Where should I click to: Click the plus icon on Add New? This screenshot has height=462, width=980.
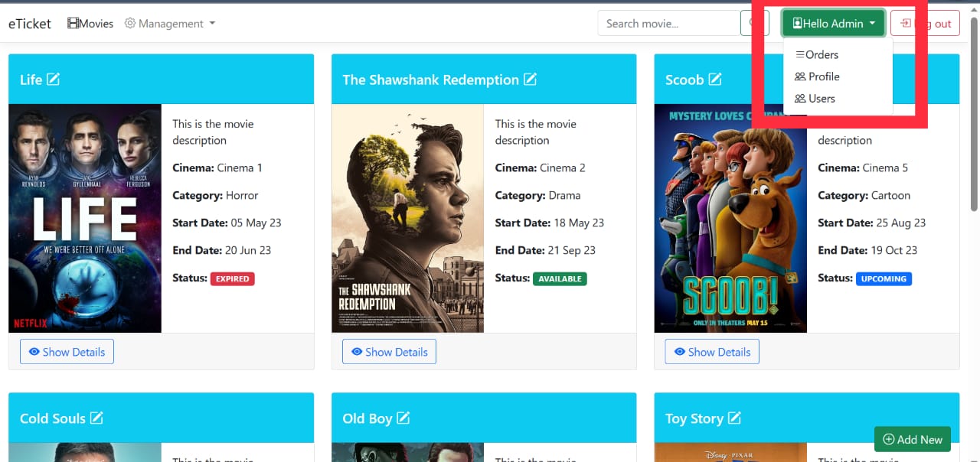pyautogui.click(x=888, y=439)
